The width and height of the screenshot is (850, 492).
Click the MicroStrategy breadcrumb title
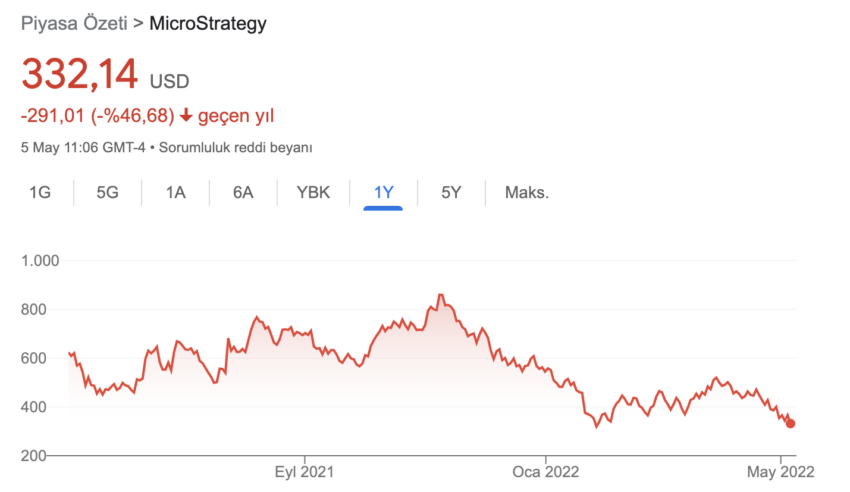208,23
